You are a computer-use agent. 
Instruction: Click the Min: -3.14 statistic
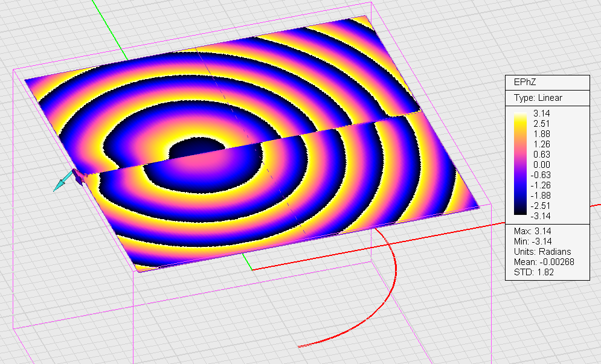pyautogui.click(x=530, y=241)
